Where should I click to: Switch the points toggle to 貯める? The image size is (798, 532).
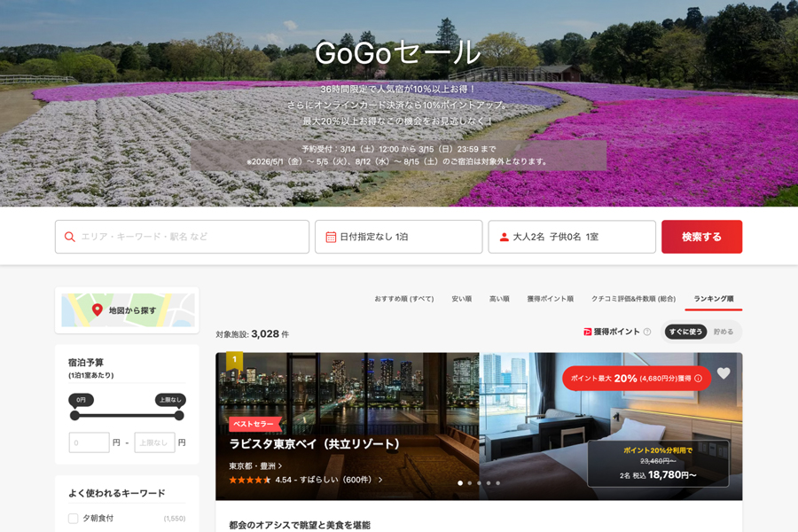click(x=724, y=332)
